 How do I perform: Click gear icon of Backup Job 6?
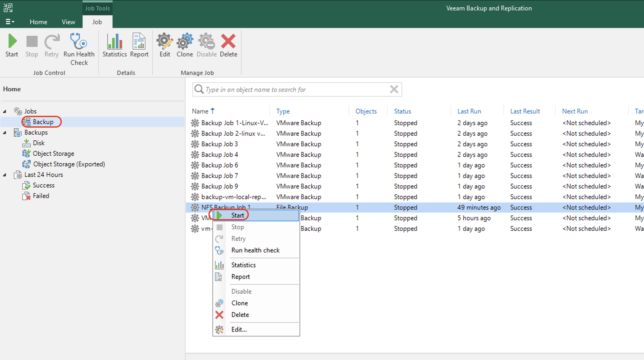195,165
